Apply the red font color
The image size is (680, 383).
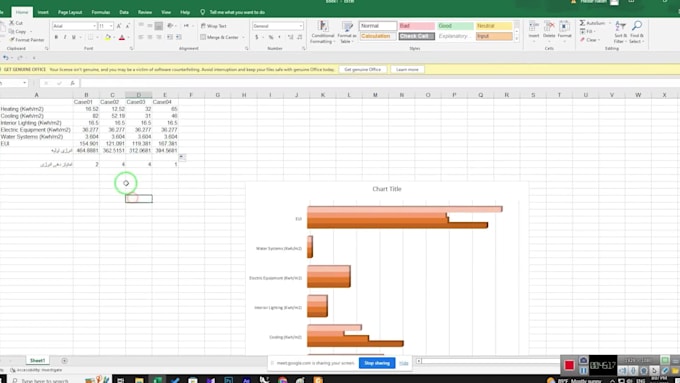[x=122, y=37]
